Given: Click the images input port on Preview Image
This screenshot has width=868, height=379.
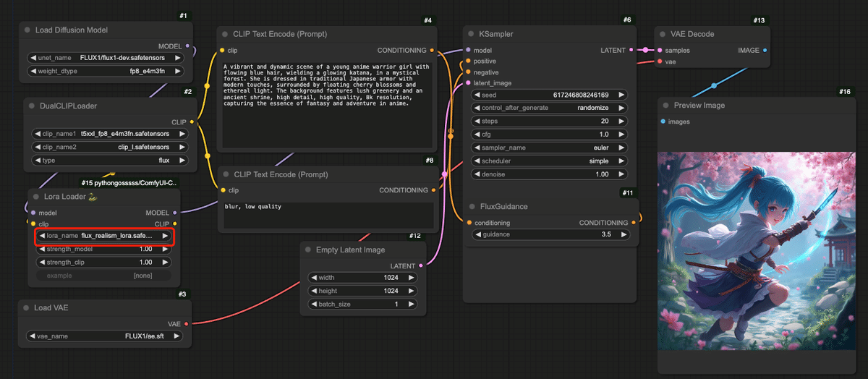Looking at the screenshot, I should 664,122.
